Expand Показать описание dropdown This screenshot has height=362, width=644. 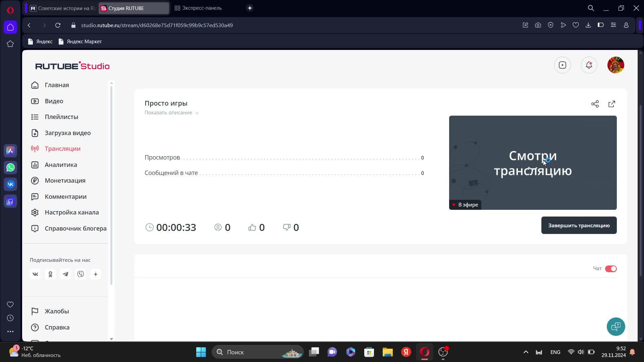(x=171, y=113)
